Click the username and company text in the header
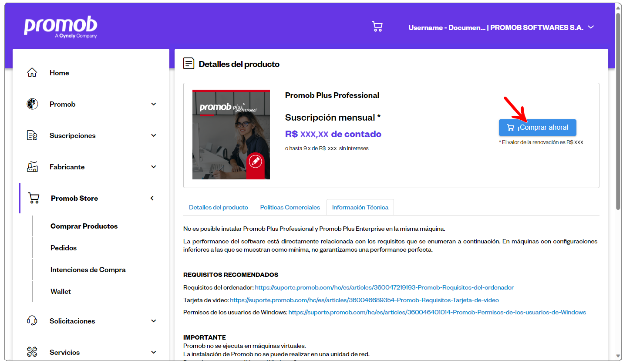623x364 pixels. (x=495, y=27)
